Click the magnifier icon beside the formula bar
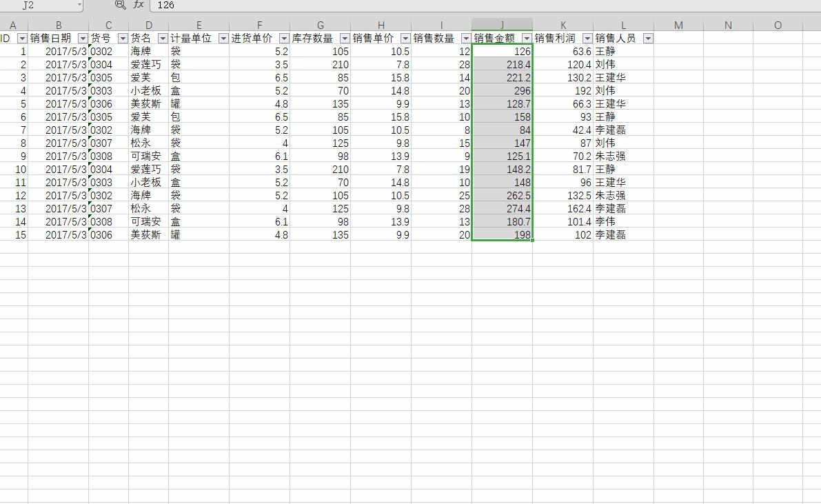Viewport: 821px width, 504px height. [119, 5]
